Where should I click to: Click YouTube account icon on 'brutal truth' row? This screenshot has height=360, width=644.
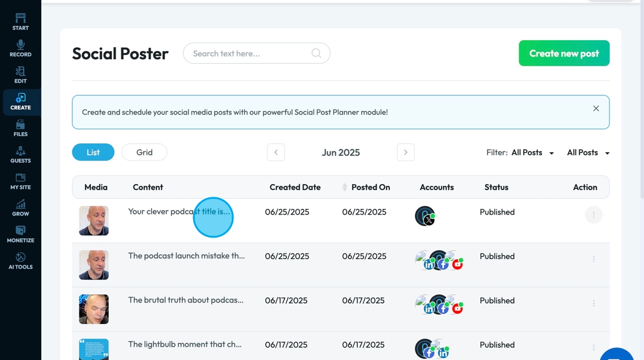457,308
